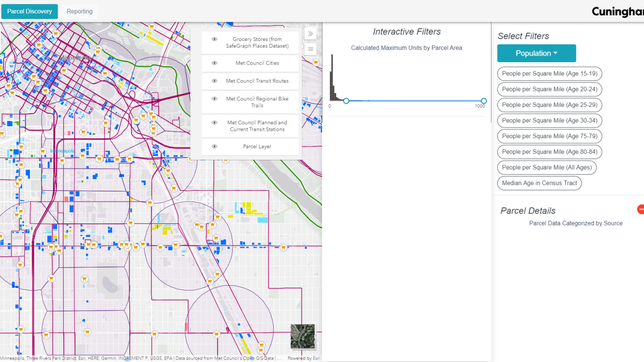644x362 pixels.
Task: Click the Select Filters heading
Action: (523, 36)
